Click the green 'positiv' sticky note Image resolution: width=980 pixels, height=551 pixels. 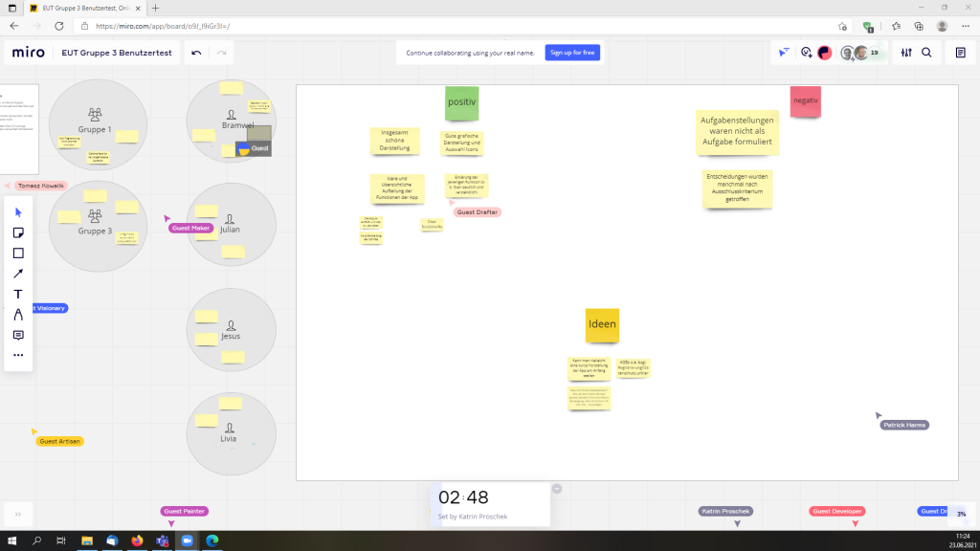click(x=461, y=102)
